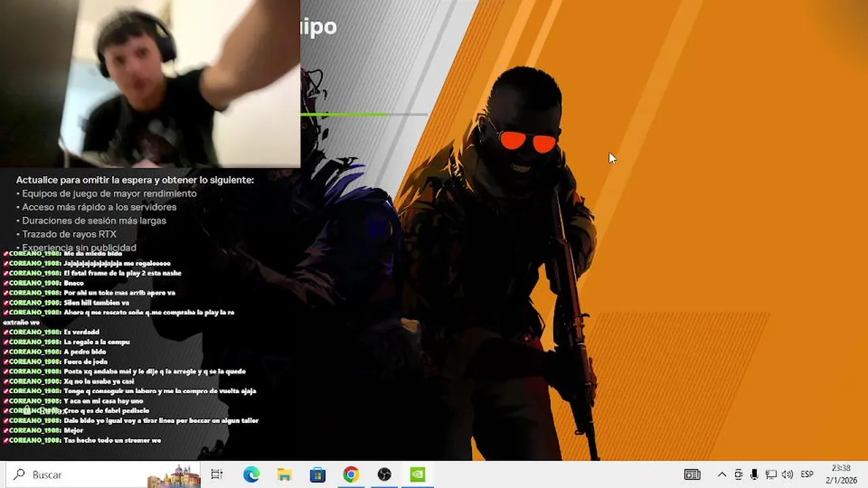
Task: Open the Task View icon in taskbar
Action: pyautogui.click(x=216, y=474)
